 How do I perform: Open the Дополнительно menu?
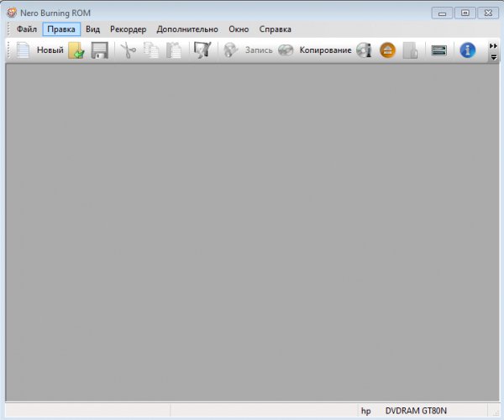(187, 29)
